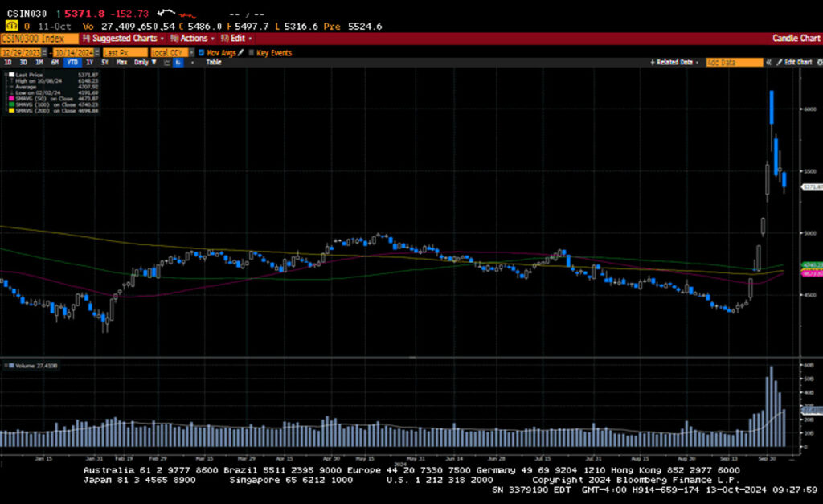Expand the Related Data dropdown
Viewport: 823px width, 504px height.
[676, 62]
